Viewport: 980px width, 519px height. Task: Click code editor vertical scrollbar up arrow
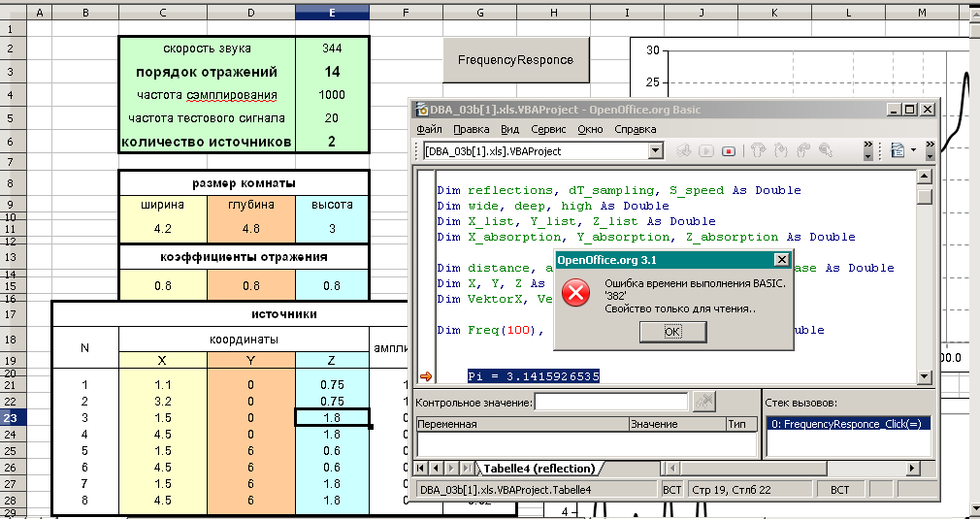coord(925,177)
